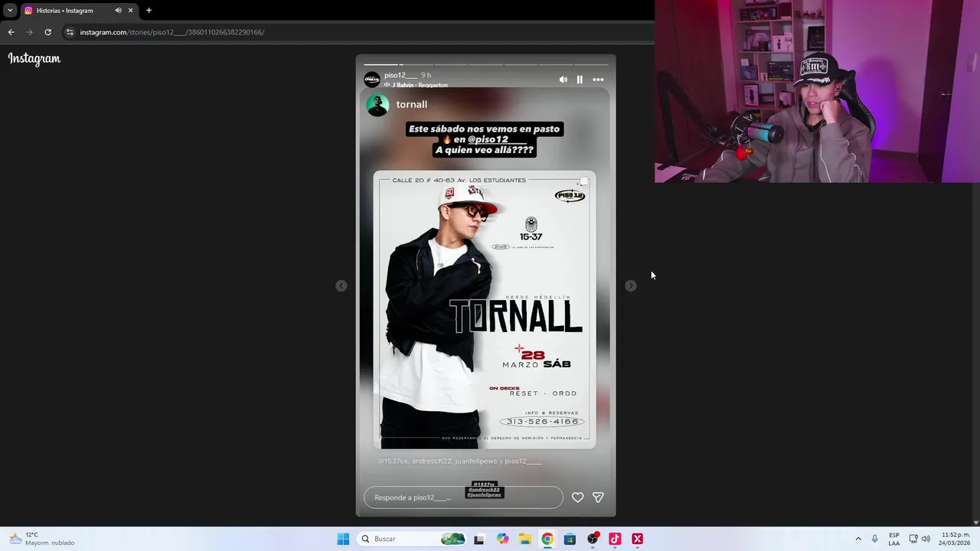Viewport: 980px width, 551px height.
Task: Open tornall's profile avatar in reshared story
Action: pos(377,105)
